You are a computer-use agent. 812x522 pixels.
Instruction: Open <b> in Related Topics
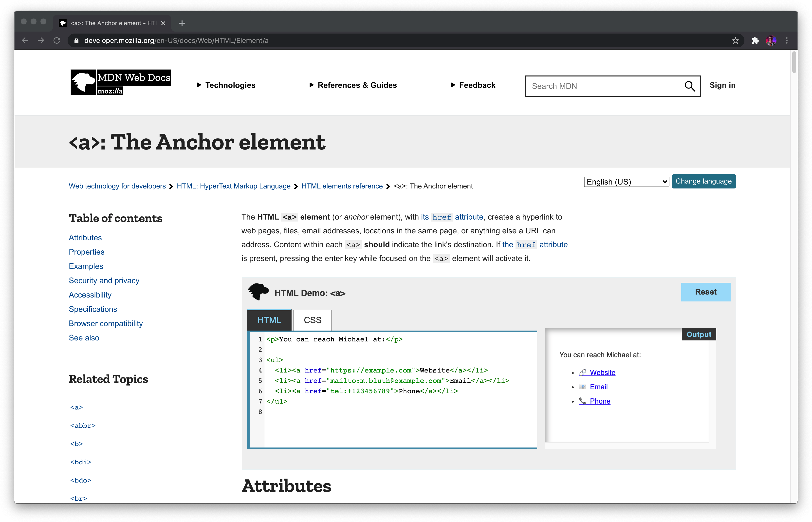click(x=77, y=444)
